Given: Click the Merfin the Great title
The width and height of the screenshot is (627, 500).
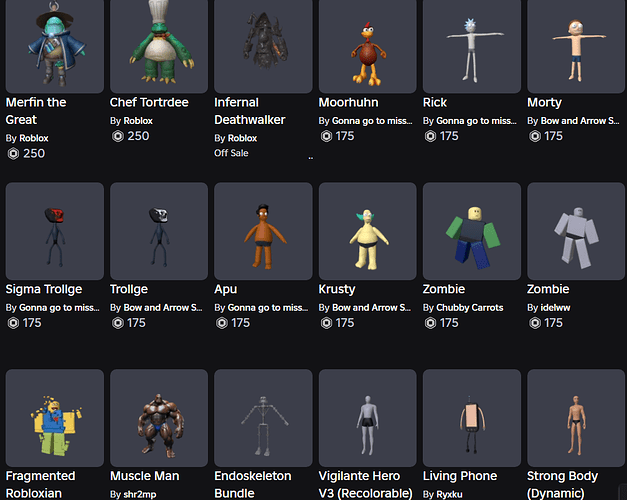Looking at the screenshot, I should coord(36,111).
